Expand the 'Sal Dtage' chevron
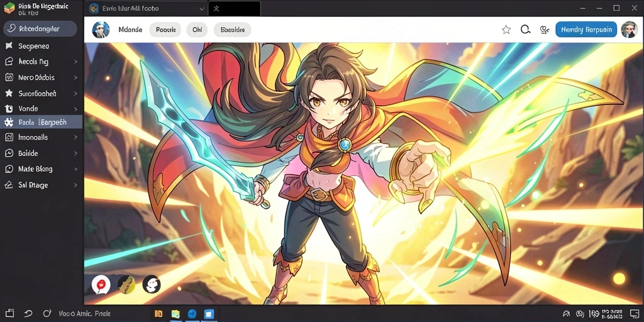The width and height of the screenshot is (644, 322). pos(75,186)
